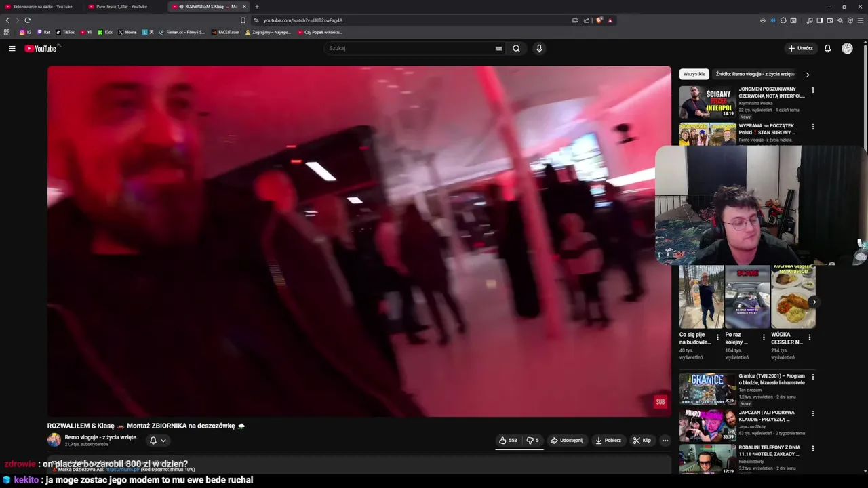Open Remo vloguje channel avatar
868x488 pixels.
coord(54,440)
